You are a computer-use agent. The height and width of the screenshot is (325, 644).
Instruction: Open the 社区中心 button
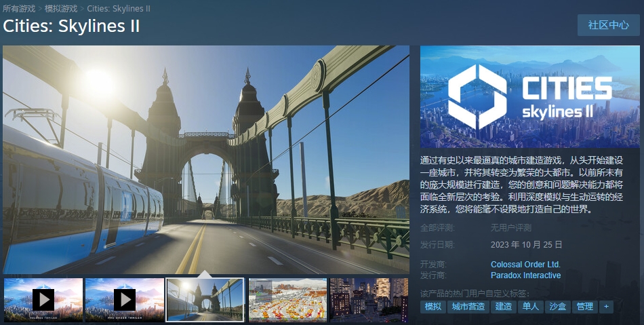click(x=608, y=25)
